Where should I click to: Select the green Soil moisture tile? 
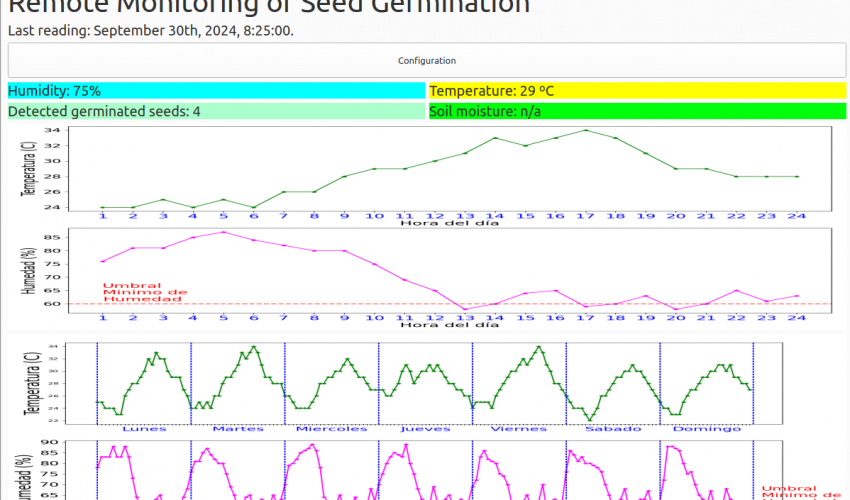pyautogui.click(x=636, y=111)
